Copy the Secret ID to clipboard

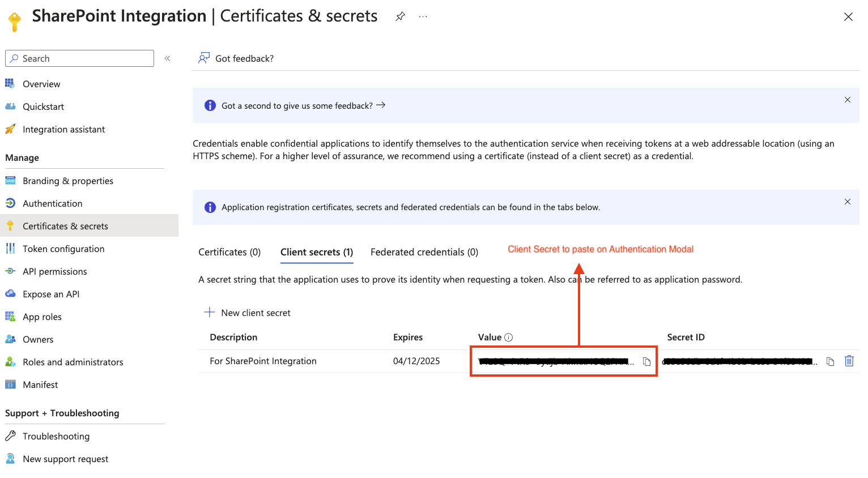(x=830, y=361)
